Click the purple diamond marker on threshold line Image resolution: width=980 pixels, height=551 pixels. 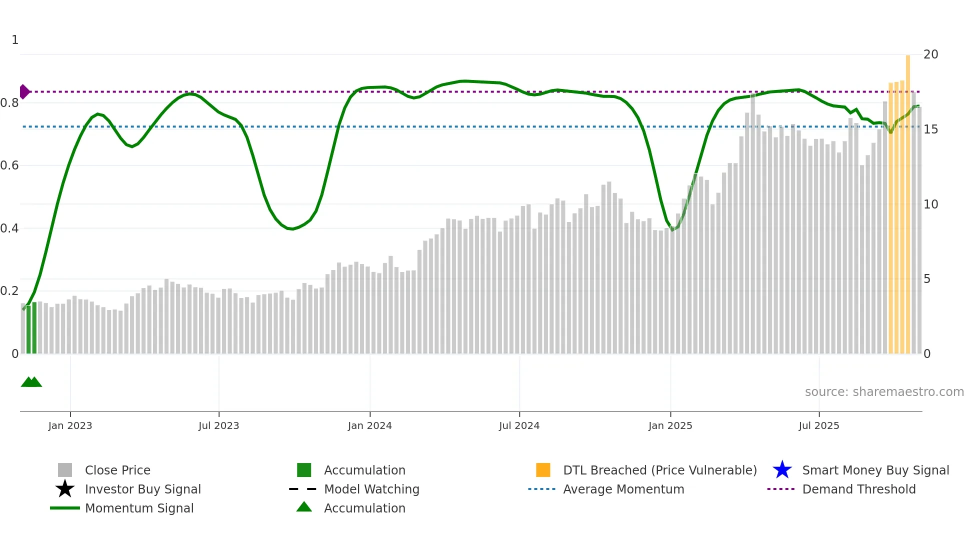tap(24, 92)
